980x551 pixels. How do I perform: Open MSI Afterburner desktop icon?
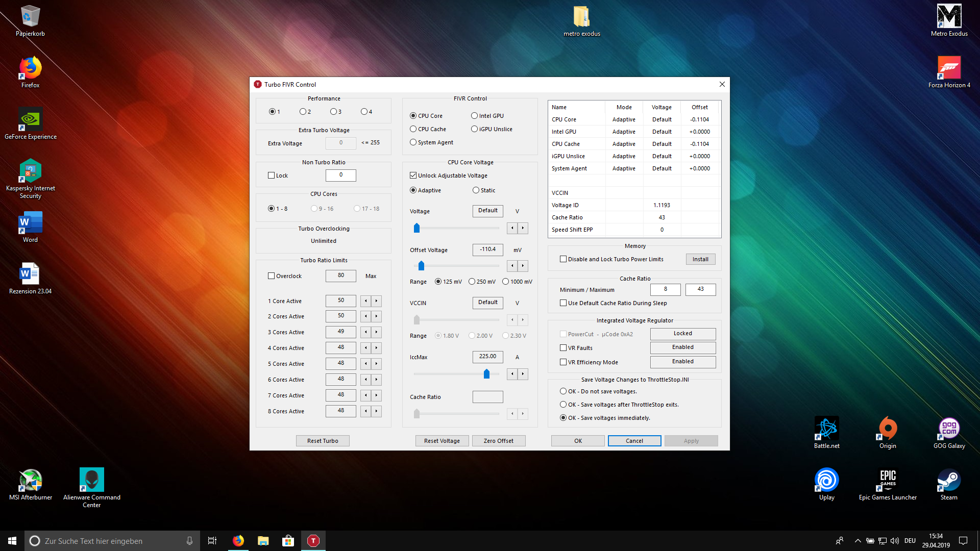pos(31,485)
